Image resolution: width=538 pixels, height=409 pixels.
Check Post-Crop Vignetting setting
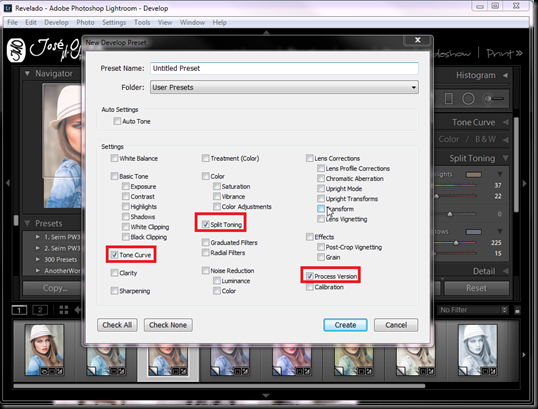pos(321,247)
